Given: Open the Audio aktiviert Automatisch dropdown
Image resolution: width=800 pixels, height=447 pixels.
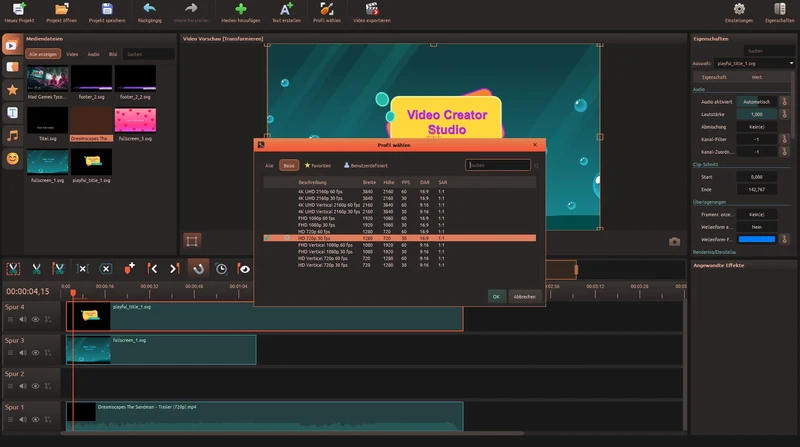Looking at the screenshot, I should [757, 102].
